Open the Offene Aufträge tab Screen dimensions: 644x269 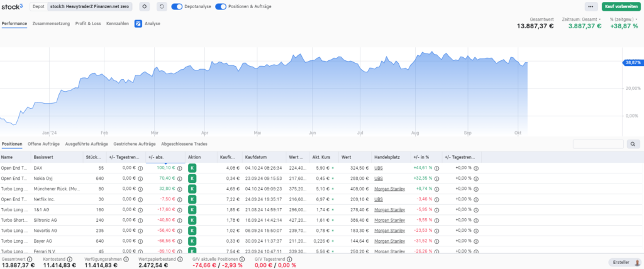coord(43,144)
